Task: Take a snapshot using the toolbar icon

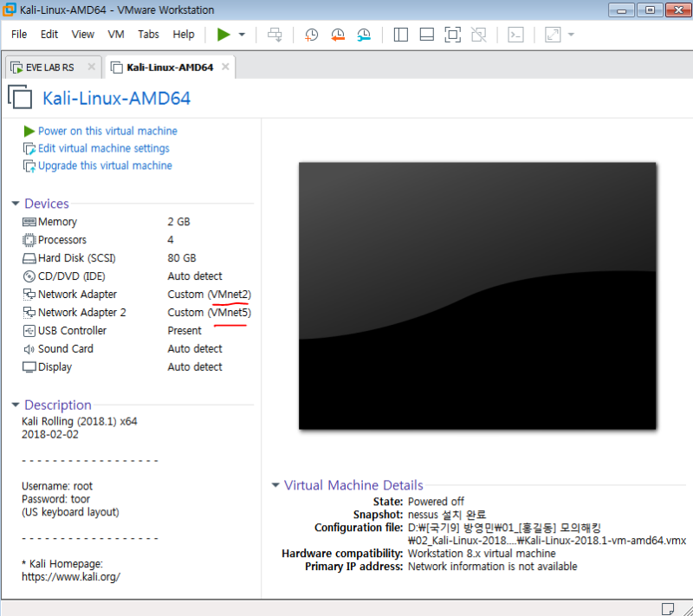Action: 311,35
